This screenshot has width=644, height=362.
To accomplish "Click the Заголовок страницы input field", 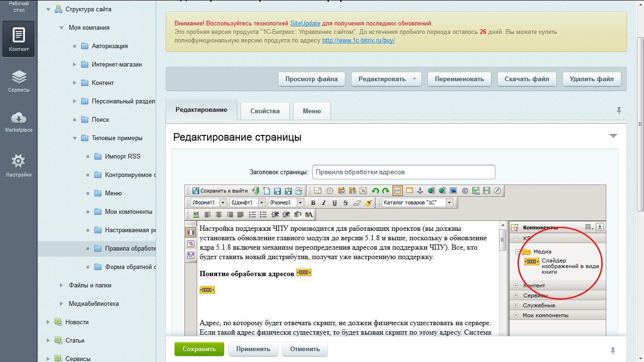I will (x=403, y=172).
